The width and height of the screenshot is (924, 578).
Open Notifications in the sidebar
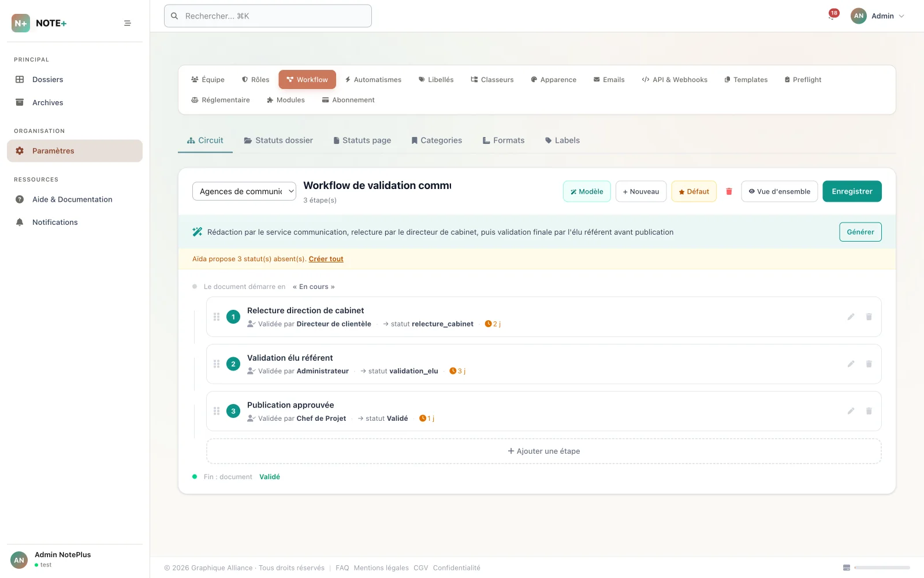click(74, 223)
